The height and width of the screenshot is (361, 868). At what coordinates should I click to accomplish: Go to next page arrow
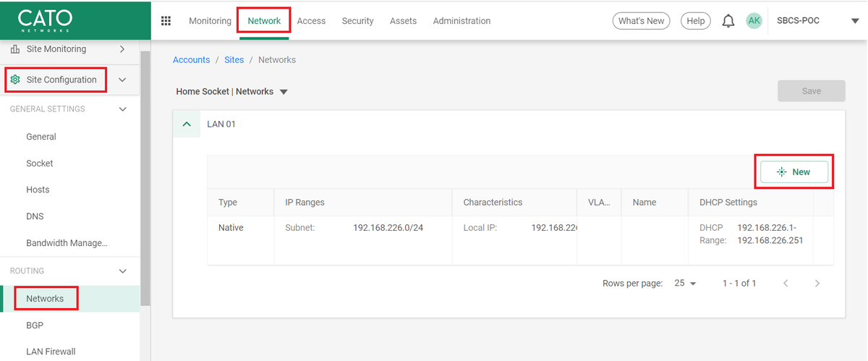(817, 284)
